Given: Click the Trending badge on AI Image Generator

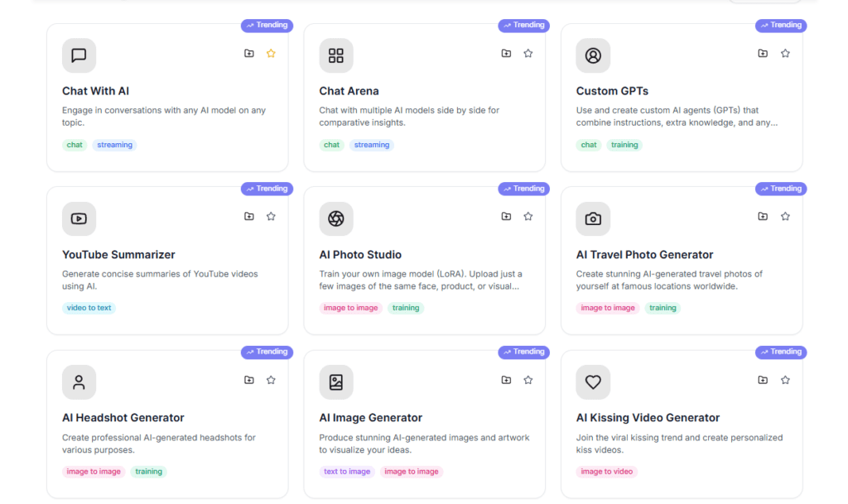Looking at the screenshot, I should pyautogui.click(x=523, y=352).
